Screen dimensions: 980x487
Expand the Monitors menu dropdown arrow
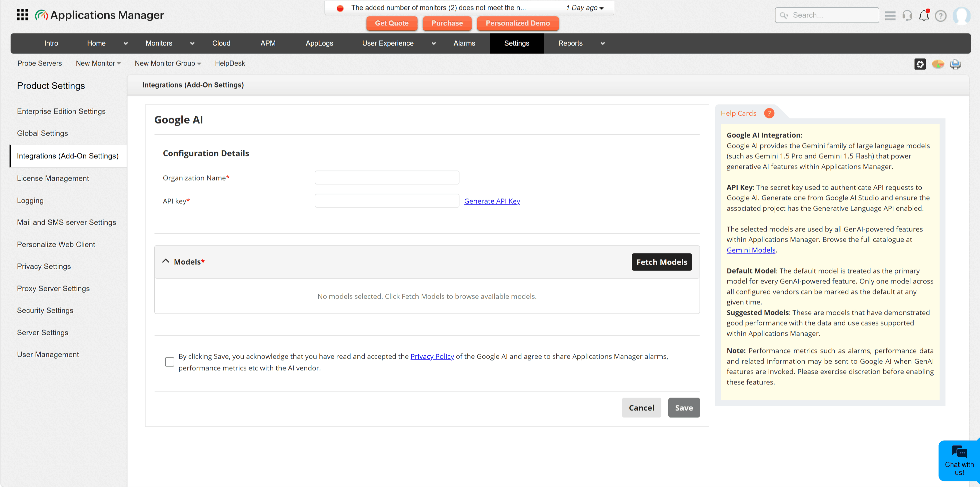coord(192,43)
